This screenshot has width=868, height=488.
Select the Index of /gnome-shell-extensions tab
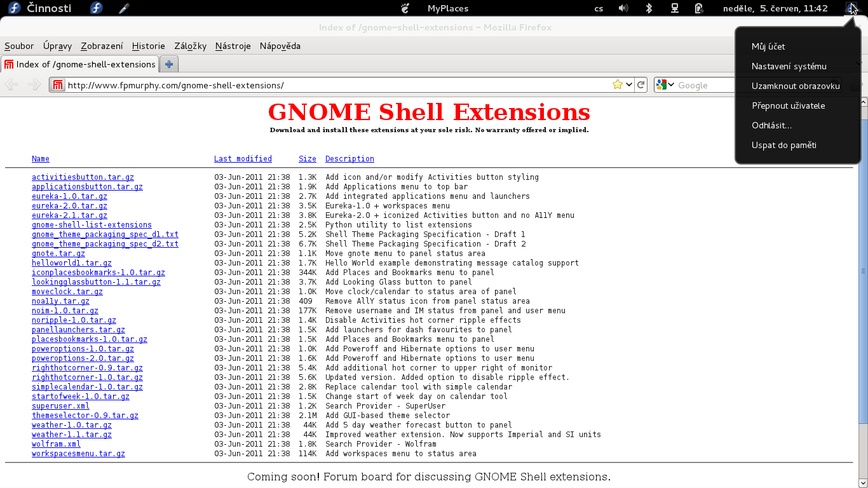[80, 64]
